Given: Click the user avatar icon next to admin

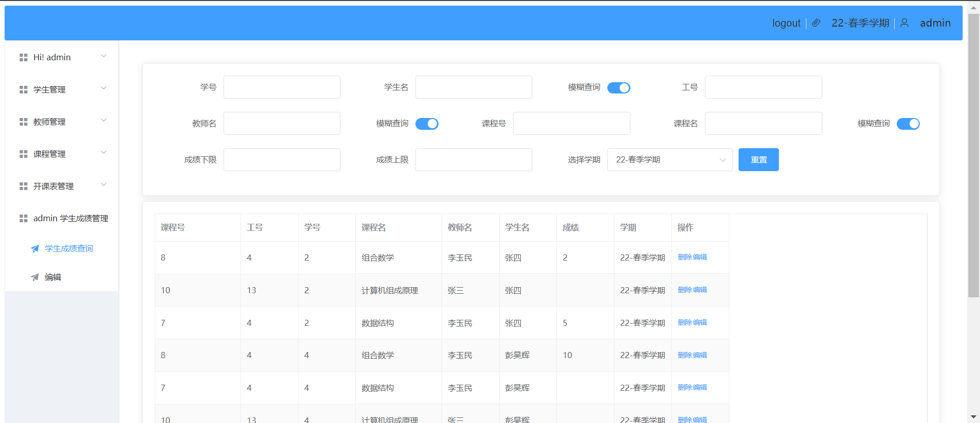Looking at the screenshot, I should tap(904, 23).
